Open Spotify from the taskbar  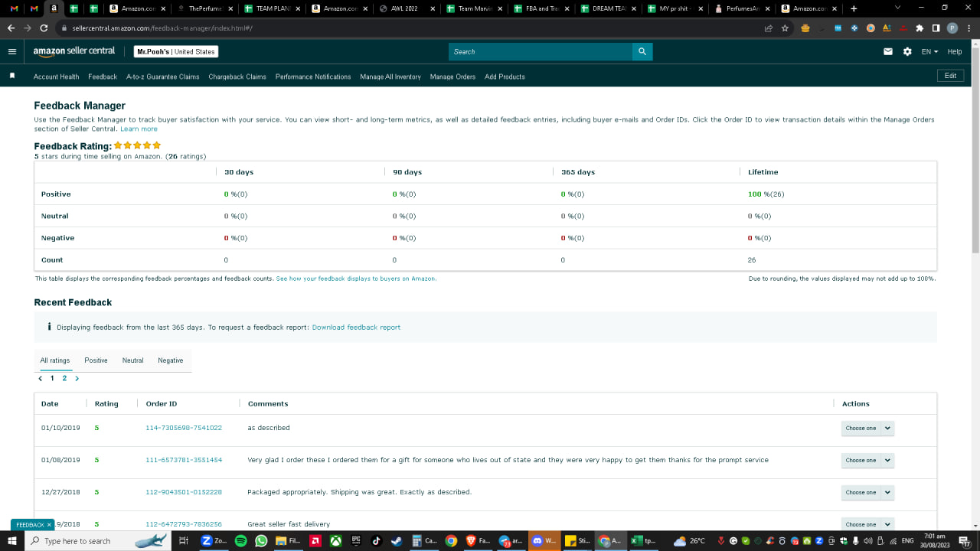pos(240,540)
